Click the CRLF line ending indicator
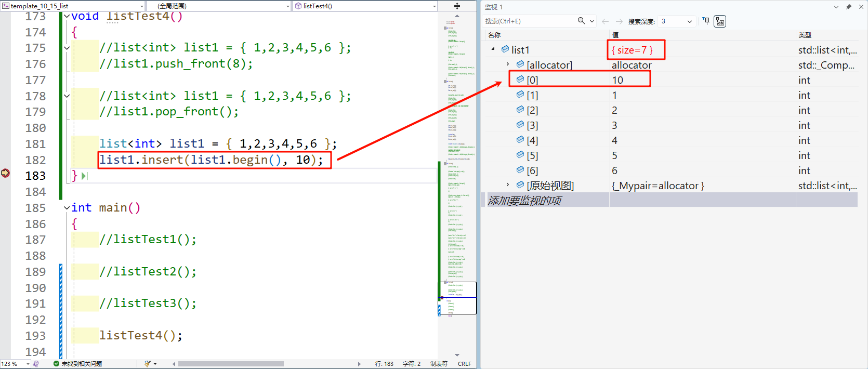Viewport: 868px width, 369px height. [465, 364]
